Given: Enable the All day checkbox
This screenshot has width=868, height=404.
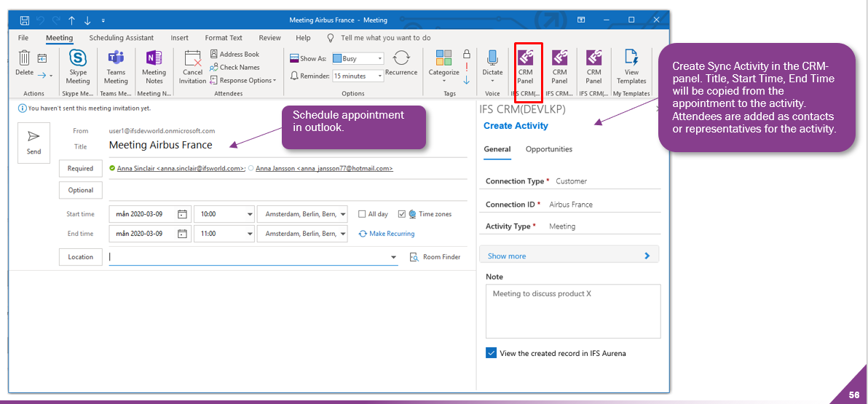Looking at the screenshot, I should click(x=363, y=214).
